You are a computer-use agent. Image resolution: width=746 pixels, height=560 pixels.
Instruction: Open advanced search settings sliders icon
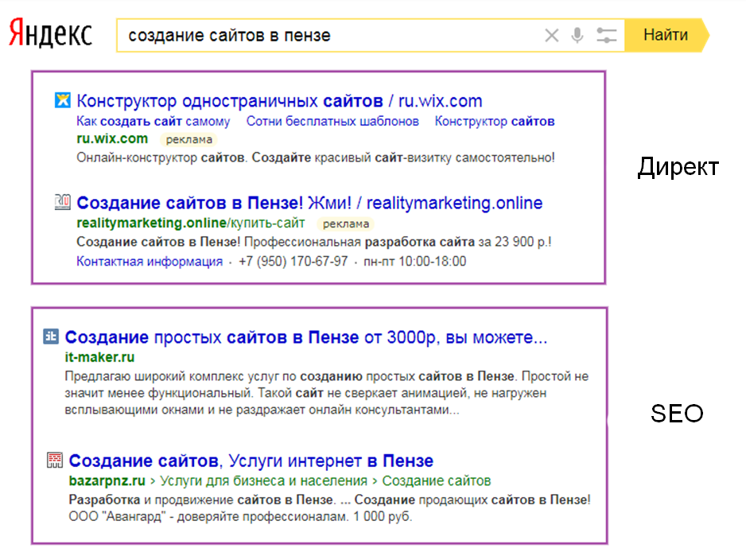click(x=607, y=35)
